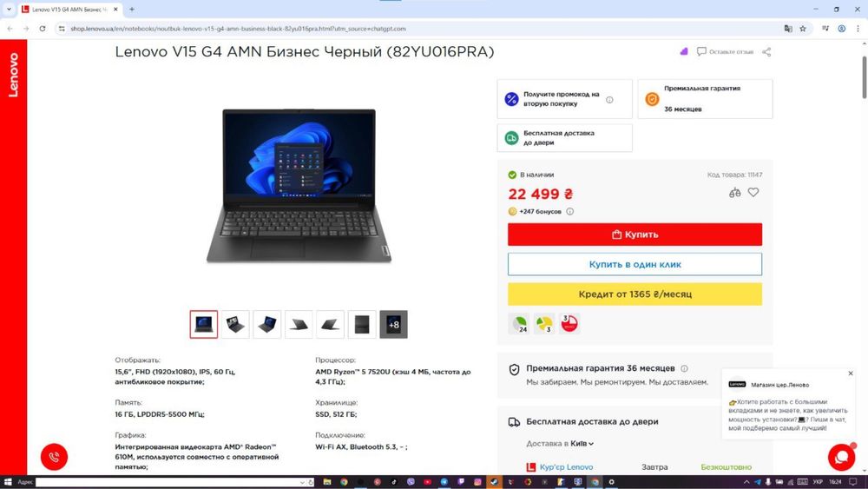The height and width of the screenshot is (489, 868).
Task: Select the 24-month installment plan icon
Action: tap(519, 323)
